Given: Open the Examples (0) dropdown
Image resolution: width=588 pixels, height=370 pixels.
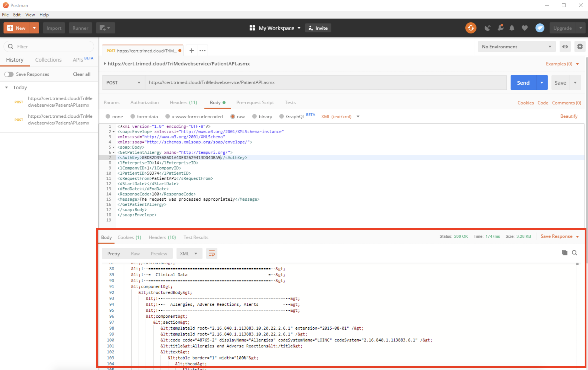Looking at the screenshot, I should (x=562, y=64).
